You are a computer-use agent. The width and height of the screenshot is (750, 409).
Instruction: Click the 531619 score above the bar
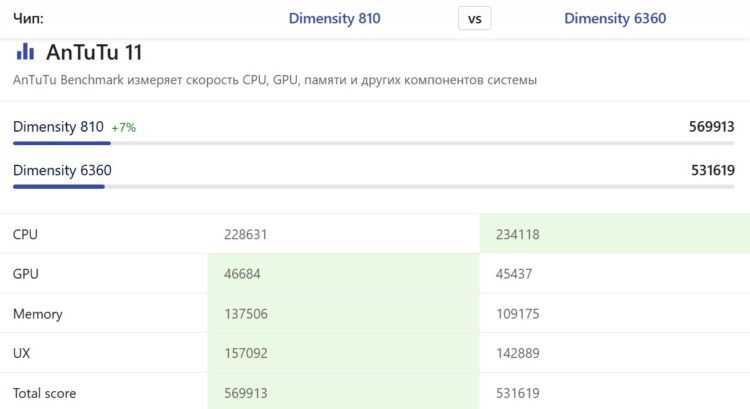click(x=713, y=170)
